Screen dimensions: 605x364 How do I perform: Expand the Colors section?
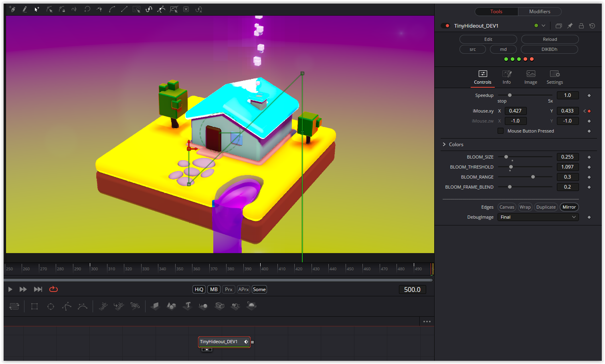click(x=444, y=145)
